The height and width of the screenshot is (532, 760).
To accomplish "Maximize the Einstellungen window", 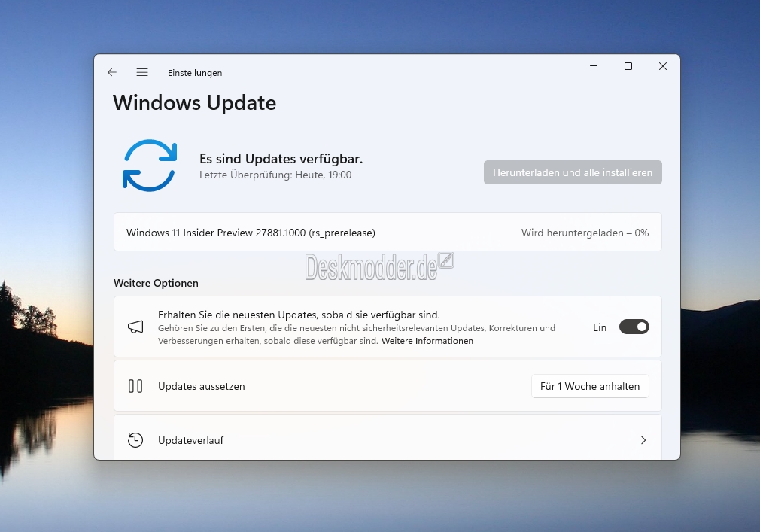I will 628,66.
